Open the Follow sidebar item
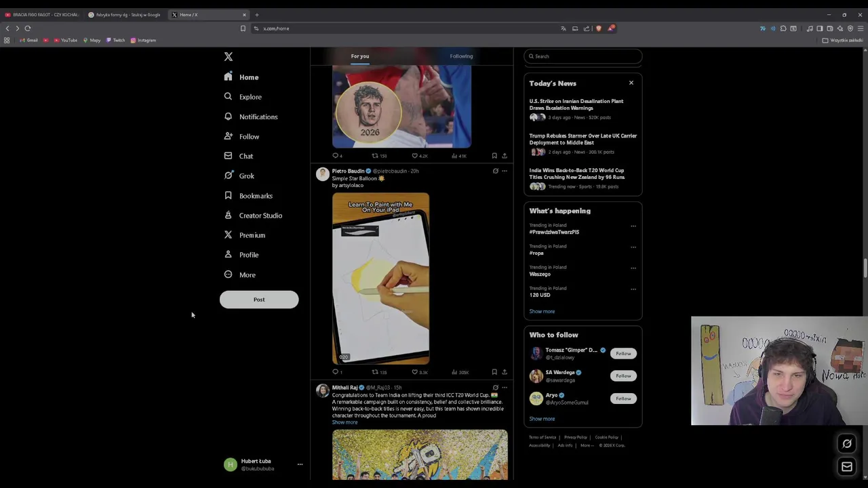The image size is (868, 488). tap(242, 136)
